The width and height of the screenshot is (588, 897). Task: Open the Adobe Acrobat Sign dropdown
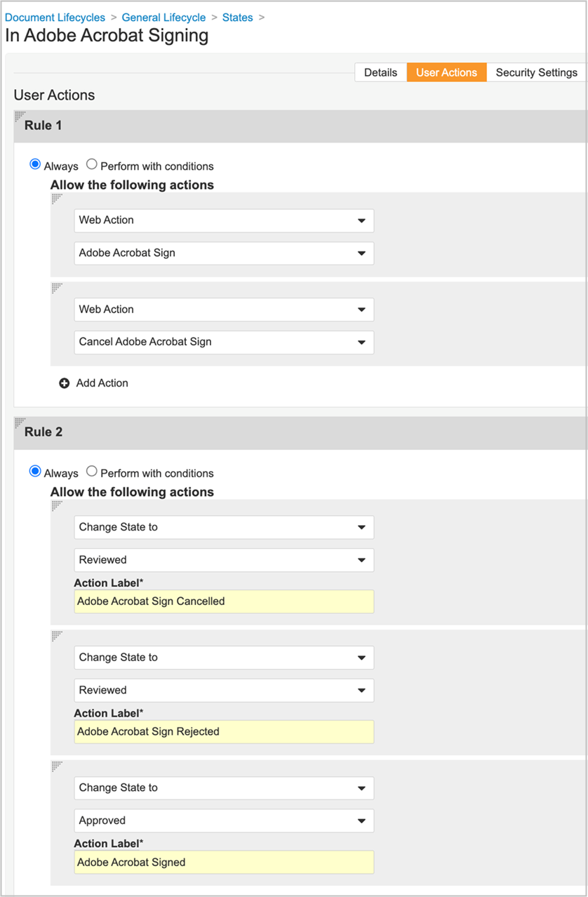click(363, 253)
